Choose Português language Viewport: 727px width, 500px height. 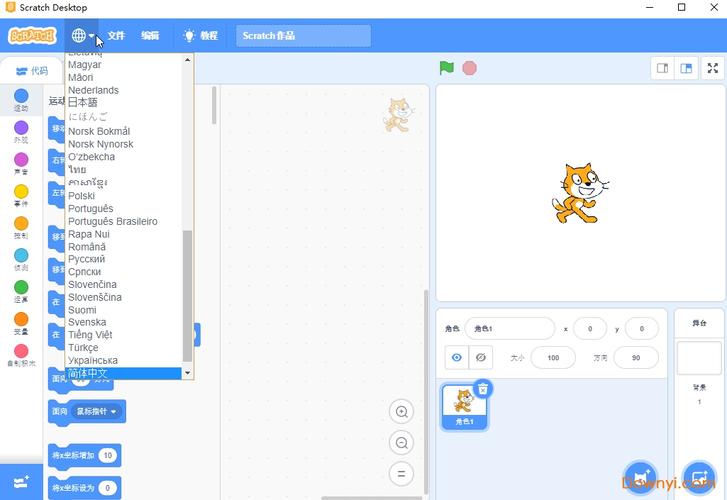pos(123,209)
